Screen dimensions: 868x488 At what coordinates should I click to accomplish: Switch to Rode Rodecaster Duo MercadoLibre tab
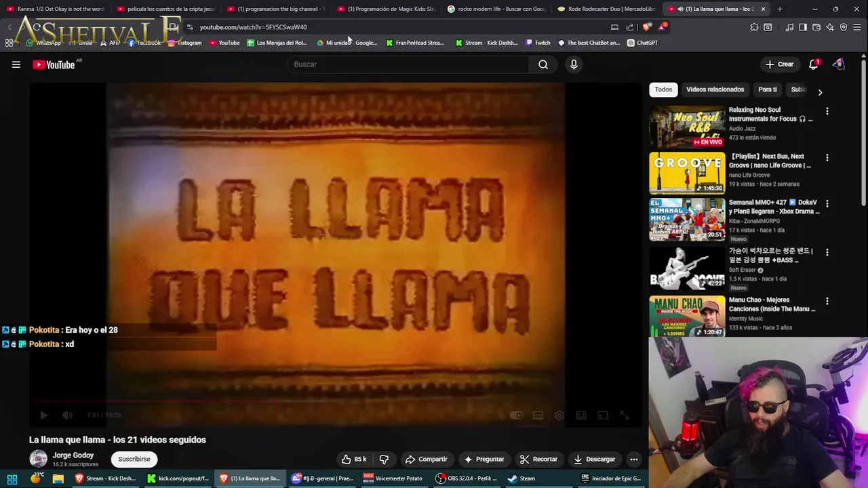coord(607,9)
